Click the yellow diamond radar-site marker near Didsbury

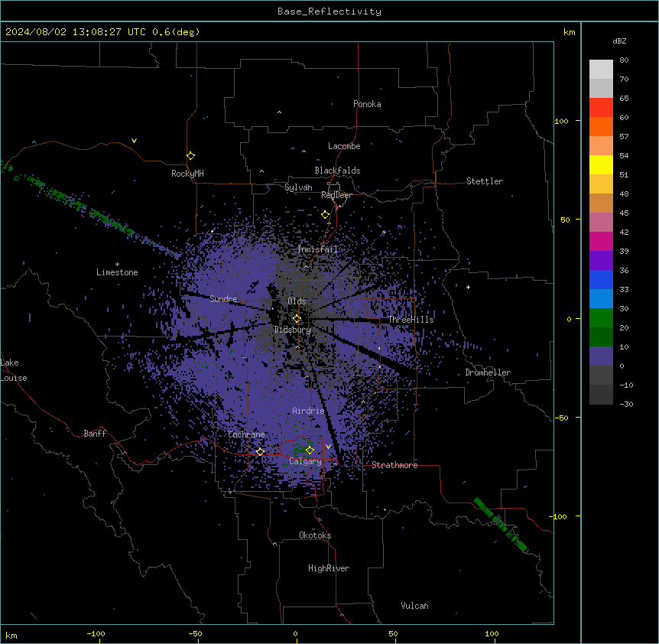click(x=297, y=319)
